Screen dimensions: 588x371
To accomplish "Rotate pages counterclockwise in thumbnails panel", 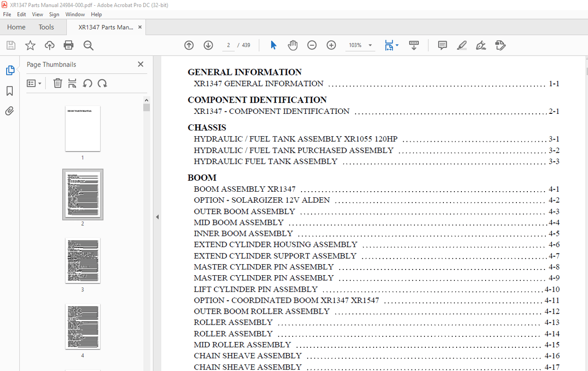I will pyautogui.click(x=88, y=83).
